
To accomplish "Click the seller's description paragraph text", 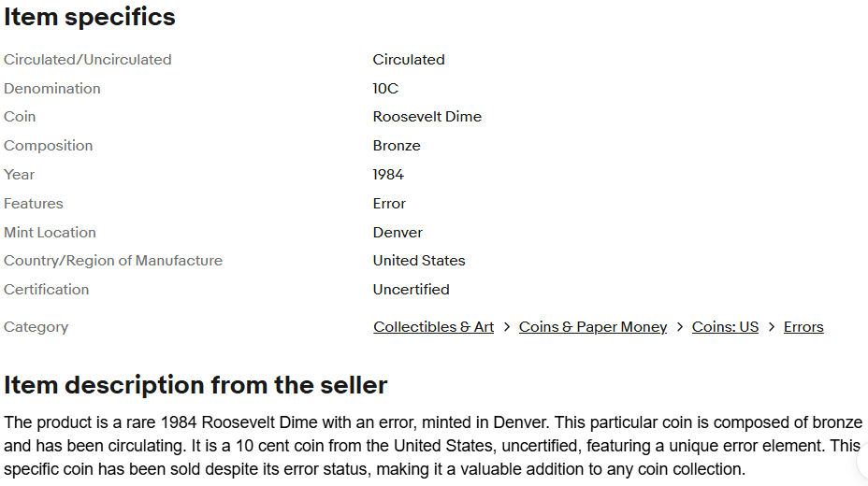I will tap(433, 446).
